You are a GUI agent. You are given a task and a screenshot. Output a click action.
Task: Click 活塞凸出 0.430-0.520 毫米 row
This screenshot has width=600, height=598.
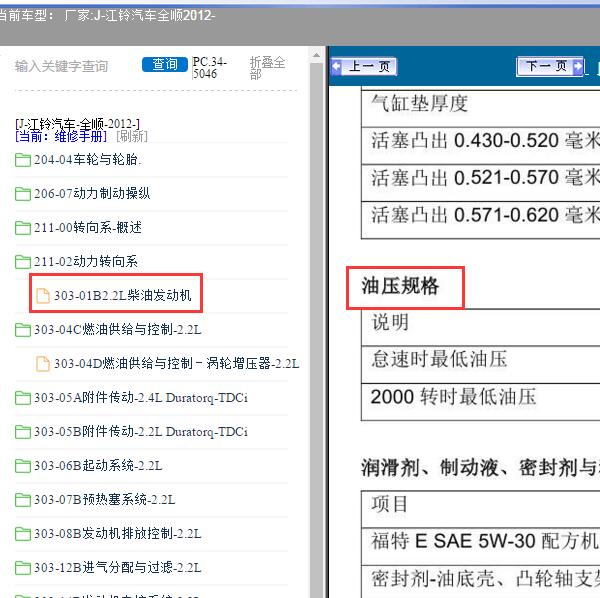click(481, 145)
